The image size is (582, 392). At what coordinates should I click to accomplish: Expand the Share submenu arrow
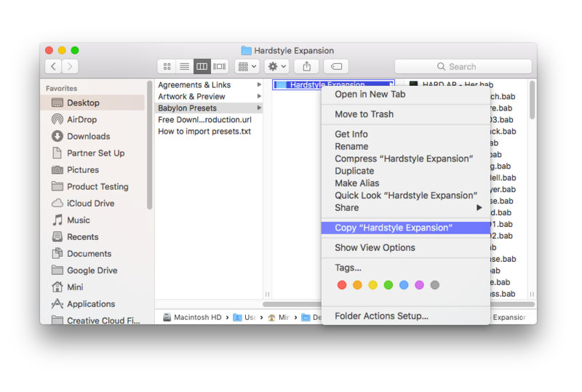[479, 208]
